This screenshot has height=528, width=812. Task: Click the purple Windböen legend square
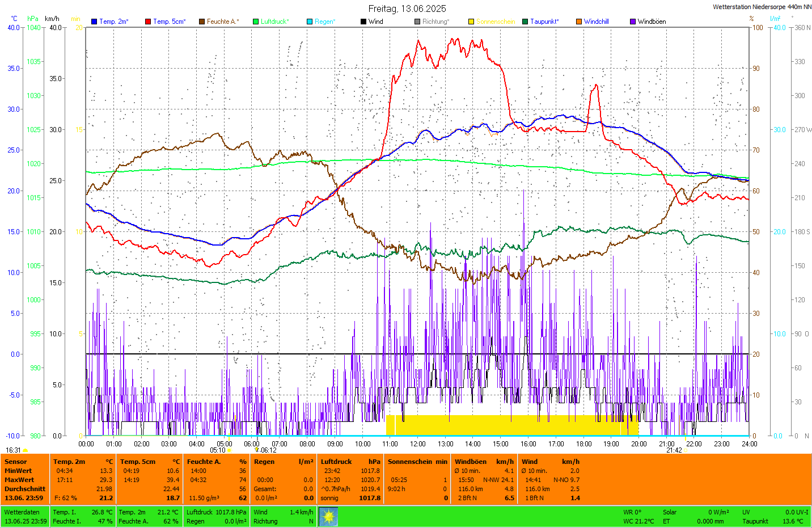633,22
